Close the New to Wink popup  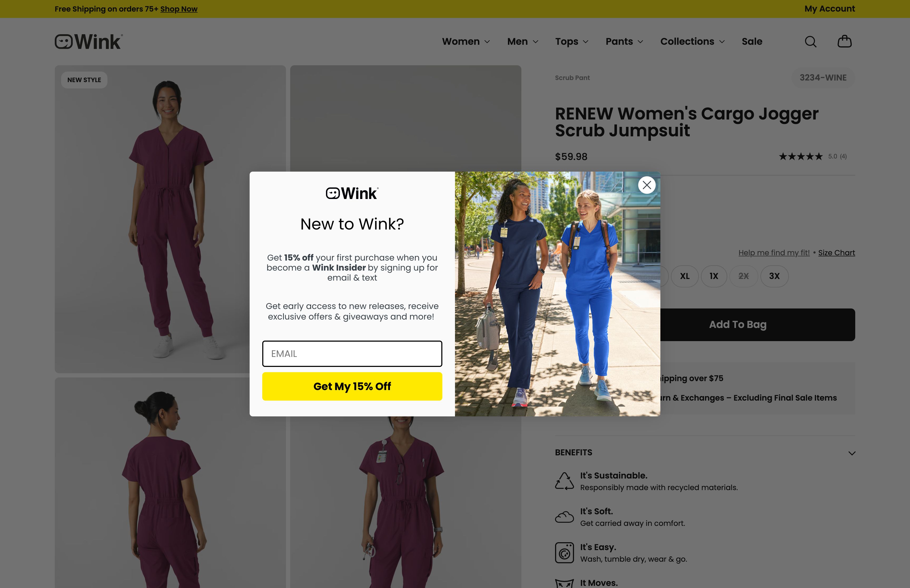[646, 185]
